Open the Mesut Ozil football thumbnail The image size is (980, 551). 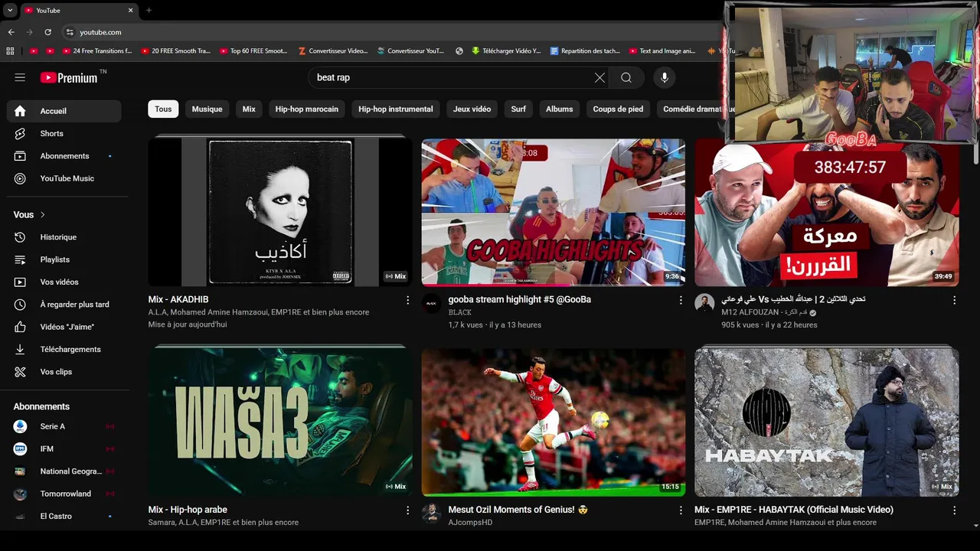point(554,422)
